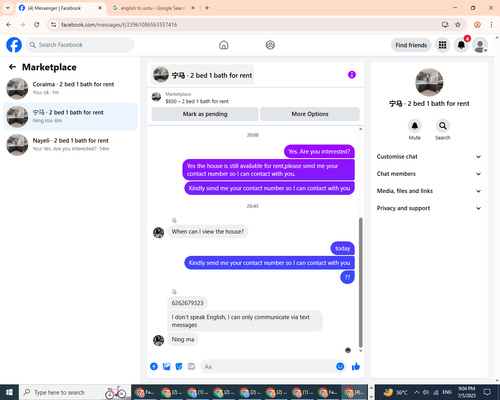The width and height of the screenshot is (500, 400).
Task: Open the site information icon in address bar
Action: pos(53,24)
